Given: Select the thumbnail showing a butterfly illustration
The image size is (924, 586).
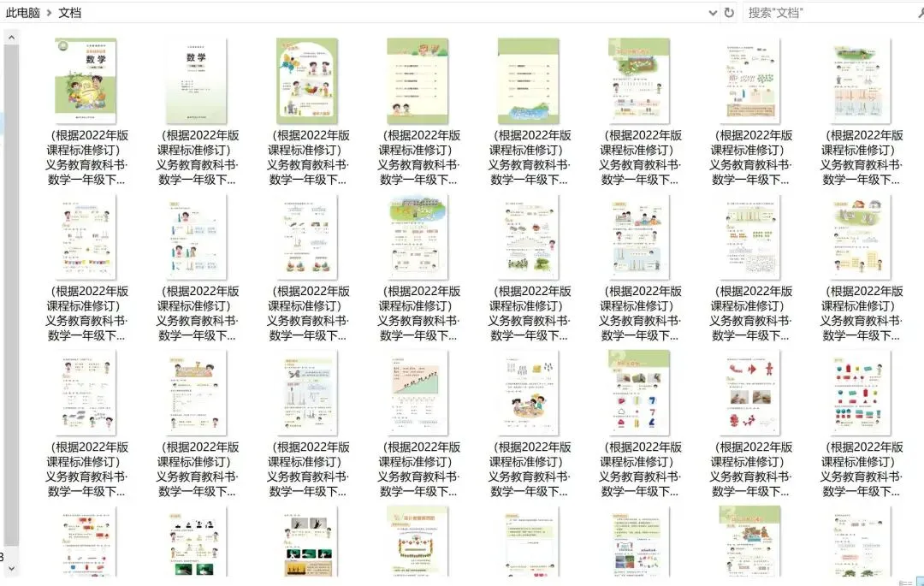Looking at the screenshot, I should [x=307, y=80].
